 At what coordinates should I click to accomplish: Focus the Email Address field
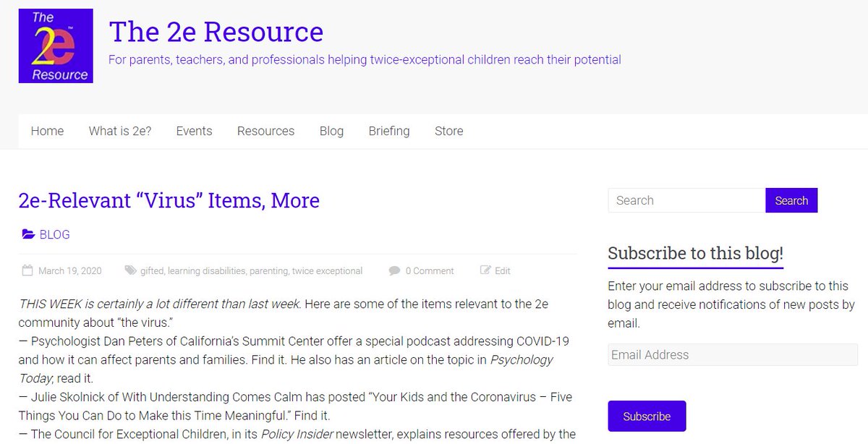[x=733, y=355]
